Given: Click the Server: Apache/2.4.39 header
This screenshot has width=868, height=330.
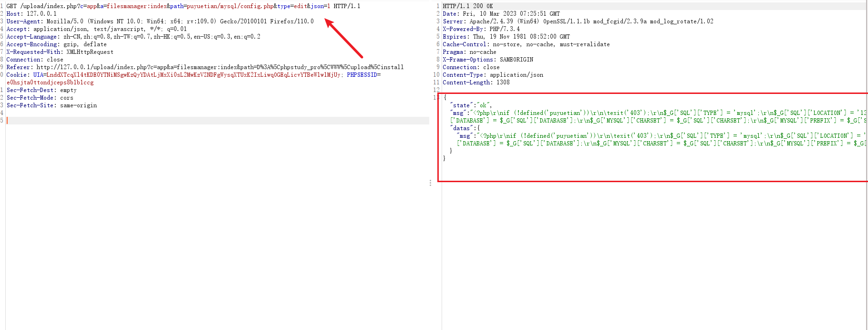Looking at the screenshot, I should click(578, 21).
